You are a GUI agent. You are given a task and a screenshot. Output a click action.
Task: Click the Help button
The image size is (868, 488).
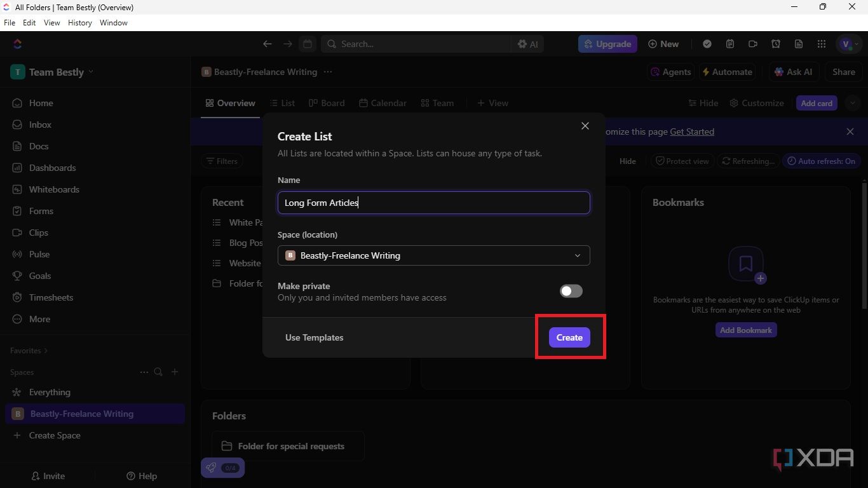(x=142, y=476)
